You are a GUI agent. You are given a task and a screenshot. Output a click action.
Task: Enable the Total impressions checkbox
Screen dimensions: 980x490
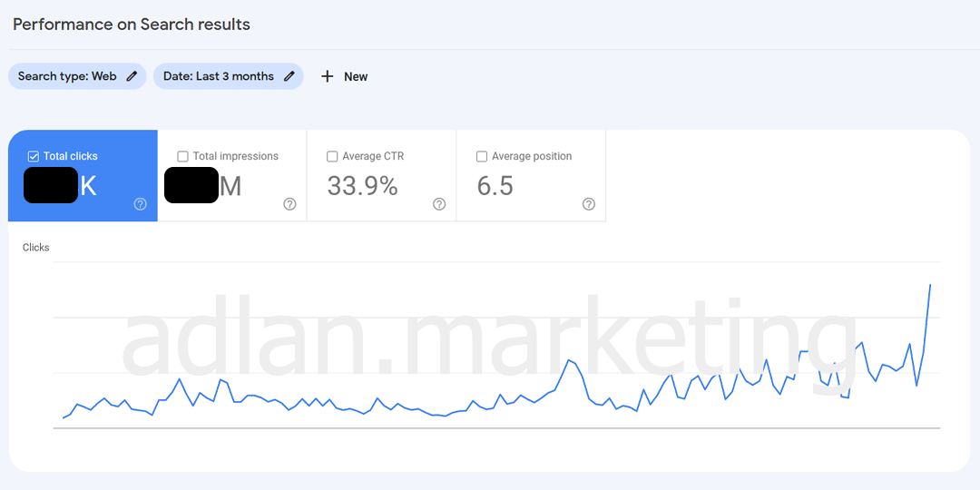coord(183,156)
